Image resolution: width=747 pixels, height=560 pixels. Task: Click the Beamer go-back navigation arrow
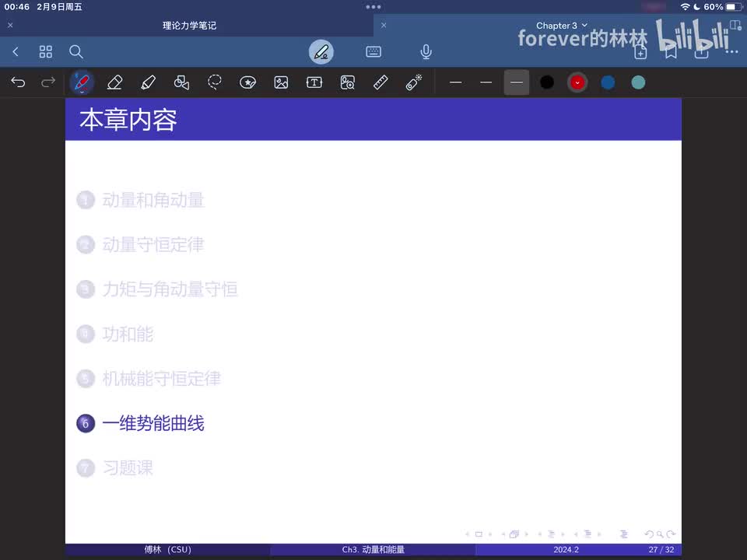(649, 534)
